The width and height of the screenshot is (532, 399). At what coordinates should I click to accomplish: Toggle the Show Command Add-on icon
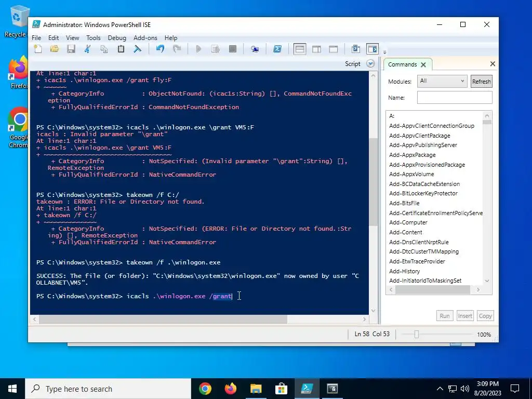tap(372, 49)
